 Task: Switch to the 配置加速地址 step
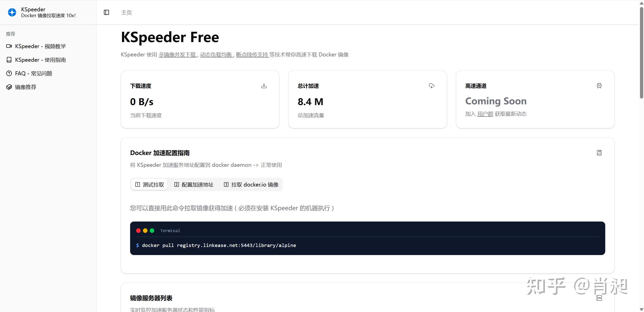point(193,184)
